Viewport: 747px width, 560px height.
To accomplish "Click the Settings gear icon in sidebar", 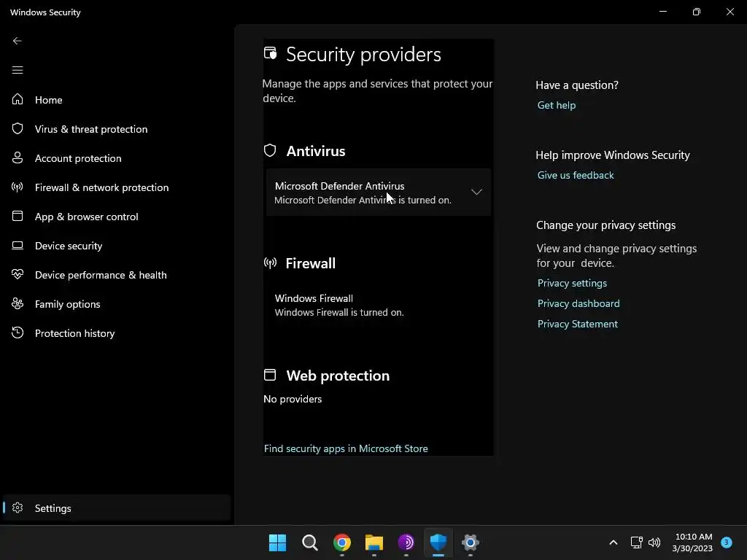I will click(18, 507).
